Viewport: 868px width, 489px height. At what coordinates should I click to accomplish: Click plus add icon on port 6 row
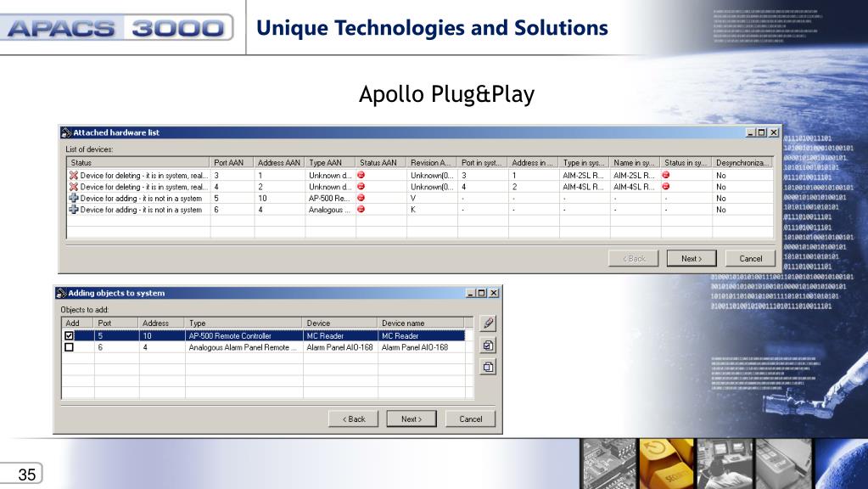[73, 210]
